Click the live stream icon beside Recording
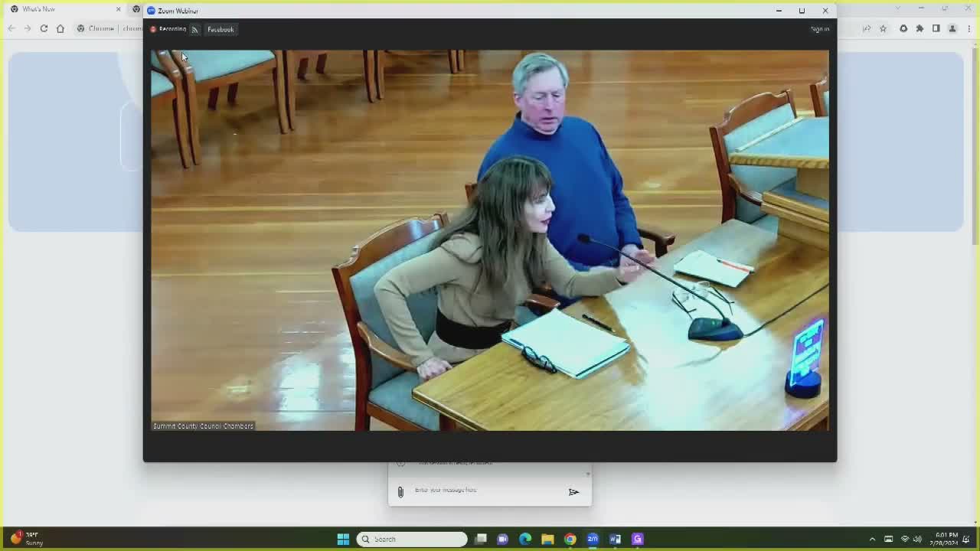Screen dimensions: 980x551 click(195, 30)
